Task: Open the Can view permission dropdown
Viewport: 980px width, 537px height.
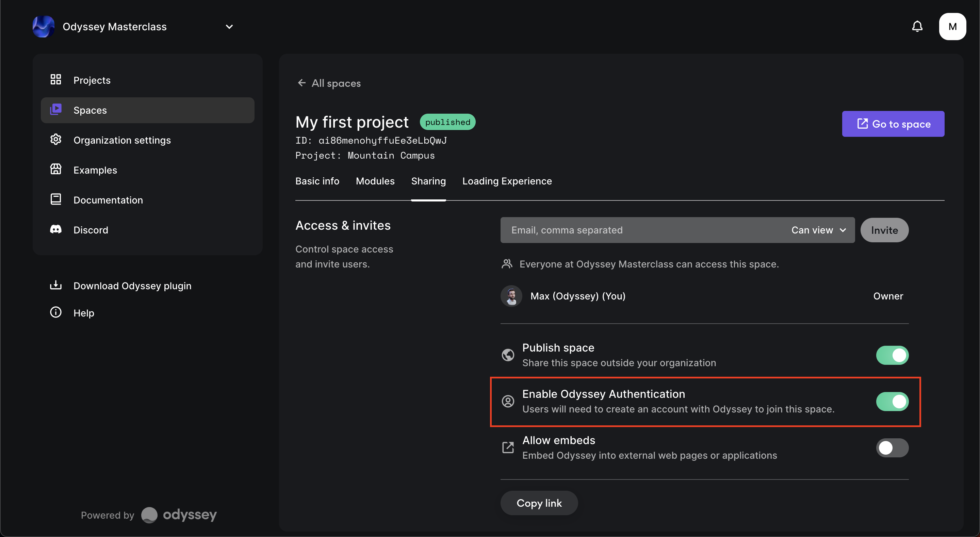Action: (819, 230)
